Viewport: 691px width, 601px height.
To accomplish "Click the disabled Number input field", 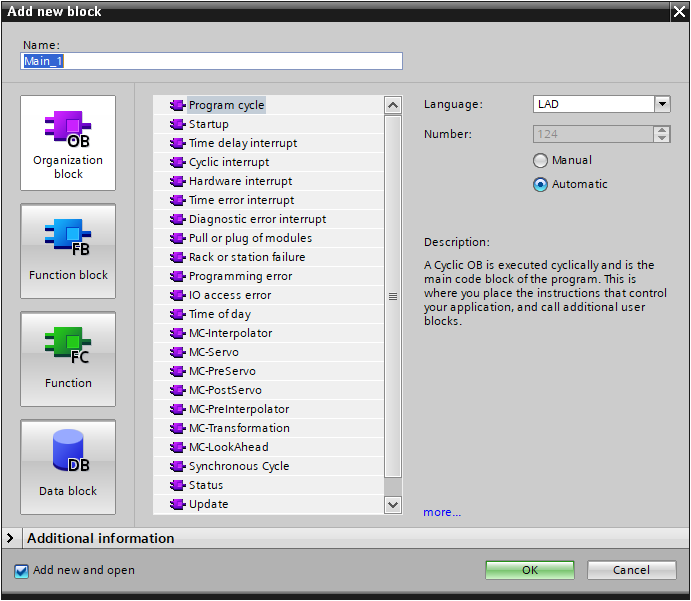I will pyautogui.click(x=593, y=134).
